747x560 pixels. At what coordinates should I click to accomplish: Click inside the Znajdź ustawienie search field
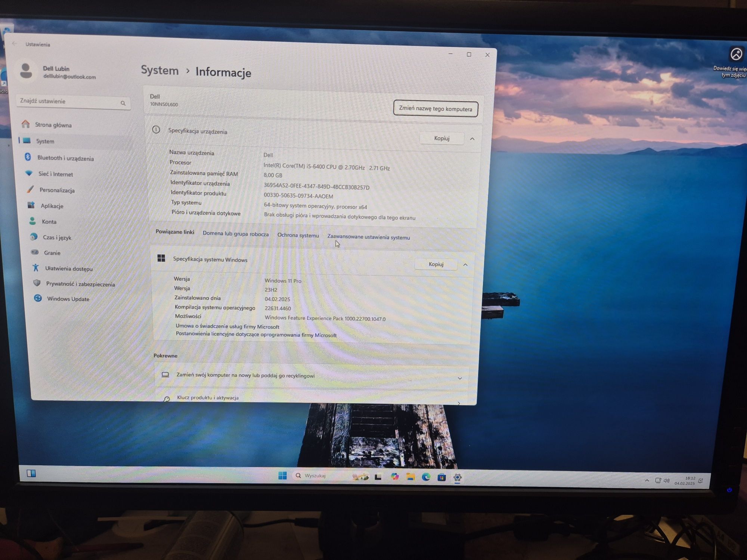pos(73,102)
